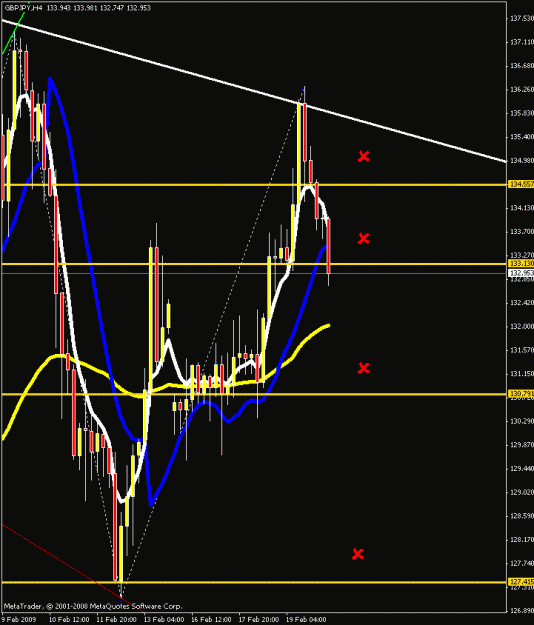Click the 19 Feb 04:00 time label
The height and width of the screenshot is (625, 534).
click(x=306, y=619)
